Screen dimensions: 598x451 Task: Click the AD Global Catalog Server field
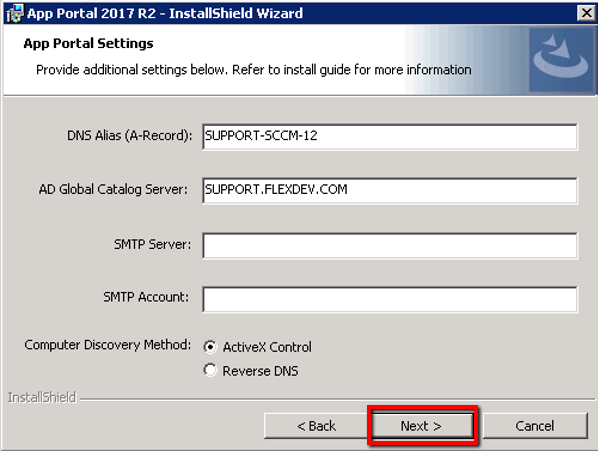[390, 190]
